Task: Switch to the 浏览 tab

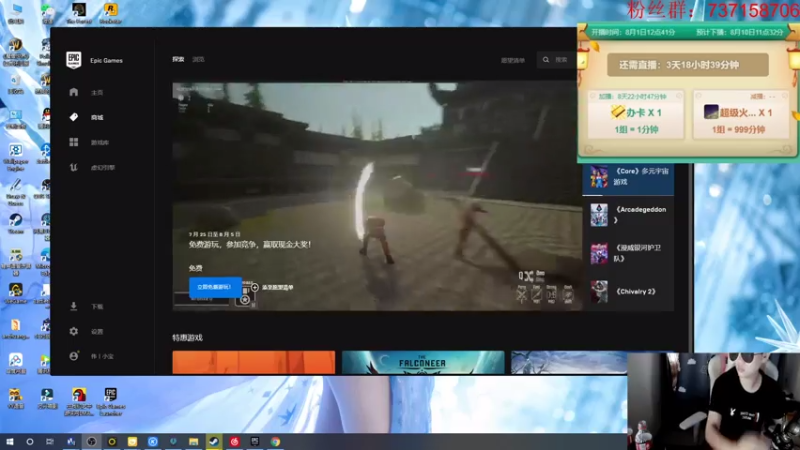Action: click(198, 59)
